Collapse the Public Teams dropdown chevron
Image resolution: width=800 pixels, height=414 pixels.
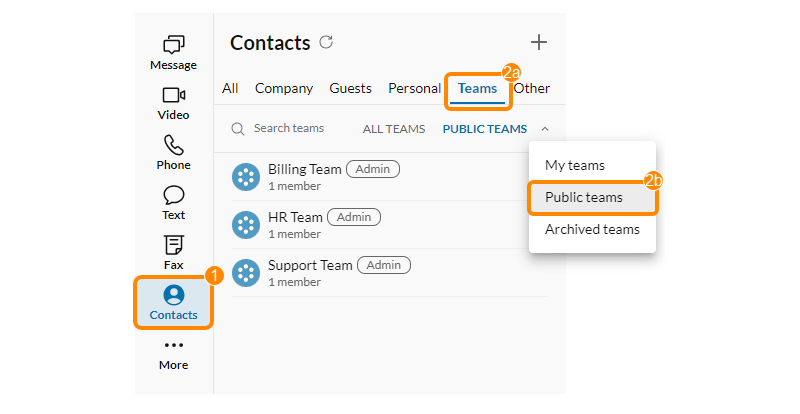coord(545,129)
